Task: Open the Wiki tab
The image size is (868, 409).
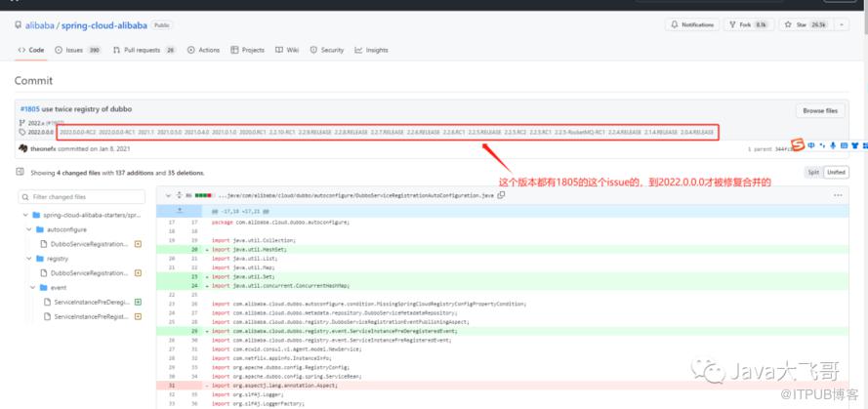Action: pyautogui.click(x=287, y=50)
